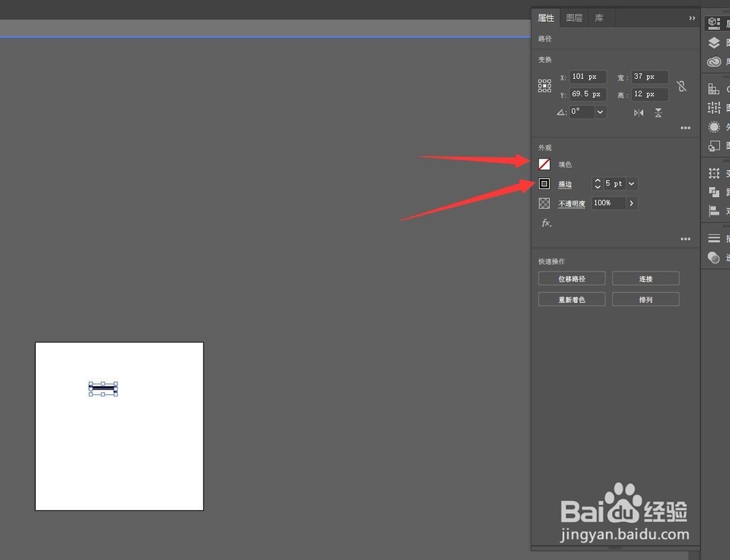Switch to the 图层 tab
This screenshot has width=730, height=560.
point(575,17)
